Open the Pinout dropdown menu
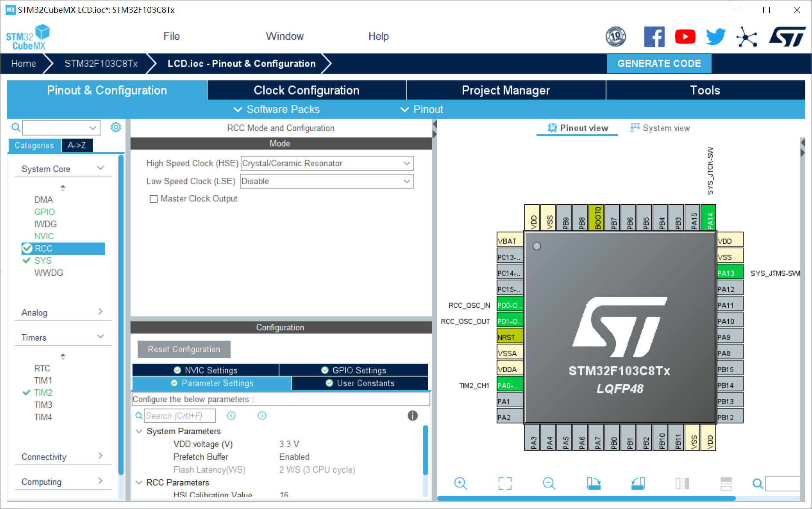 pos(422,109)
